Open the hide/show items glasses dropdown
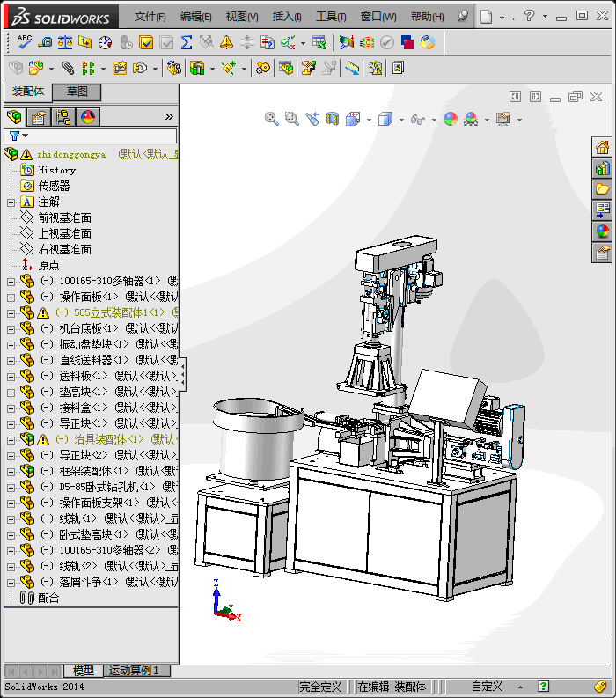Viewport: 616px width, 698px height. [434, 120]
